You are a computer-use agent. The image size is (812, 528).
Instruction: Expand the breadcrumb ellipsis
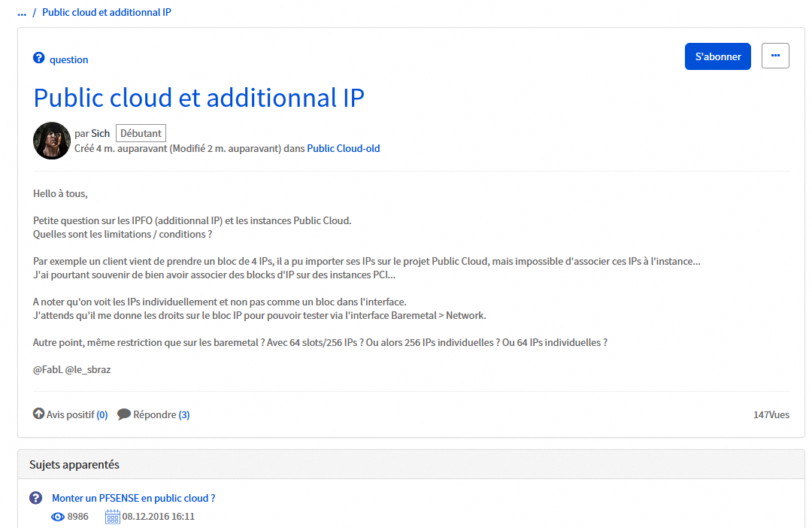(x=22, y=13)
